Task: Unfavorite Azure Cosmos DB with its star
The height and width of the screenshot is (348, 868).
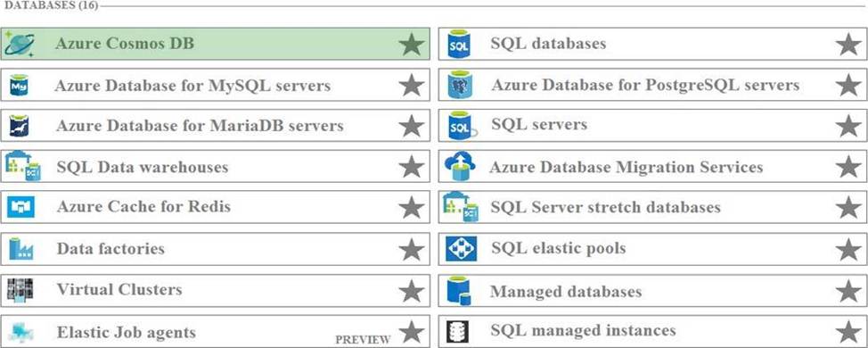Action: point(412,45)
